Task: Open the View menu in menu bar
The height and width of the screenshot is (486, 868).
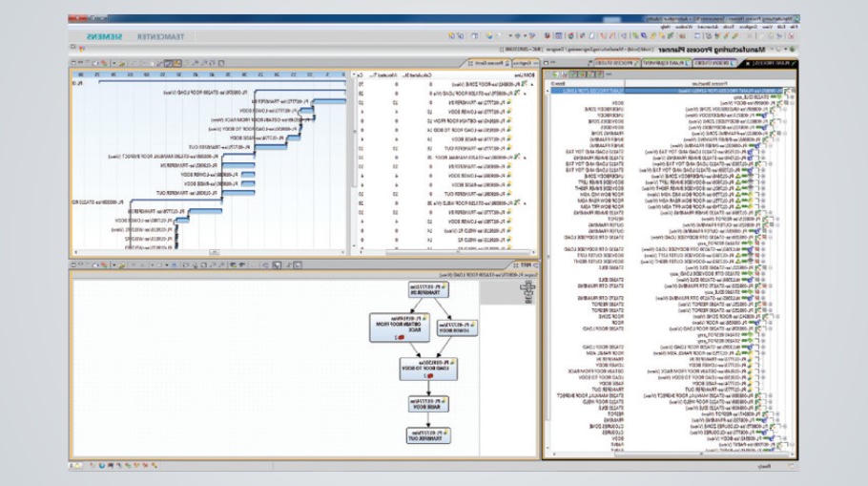Action: 767,27
